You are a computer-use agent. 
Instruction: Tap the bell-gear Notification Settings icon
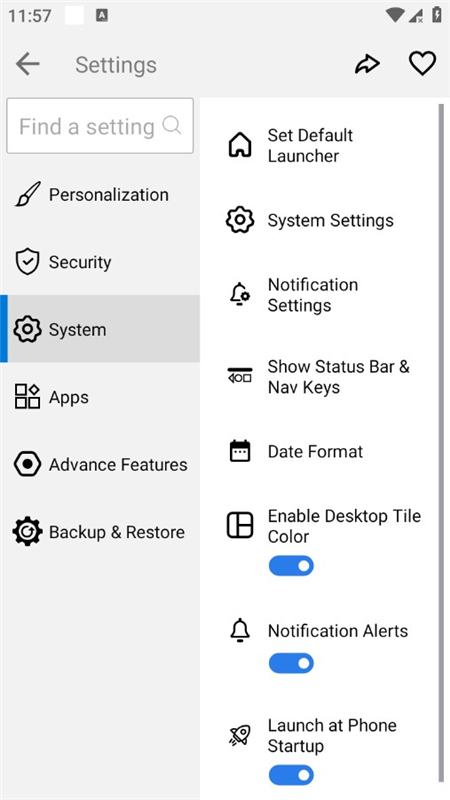pyautogui.click(x=239, y=294)
